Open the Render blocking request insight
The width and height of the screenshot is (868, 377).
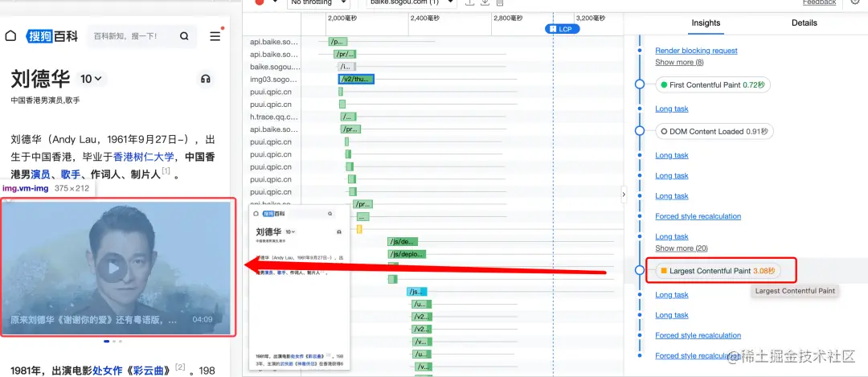coord(696,51)
